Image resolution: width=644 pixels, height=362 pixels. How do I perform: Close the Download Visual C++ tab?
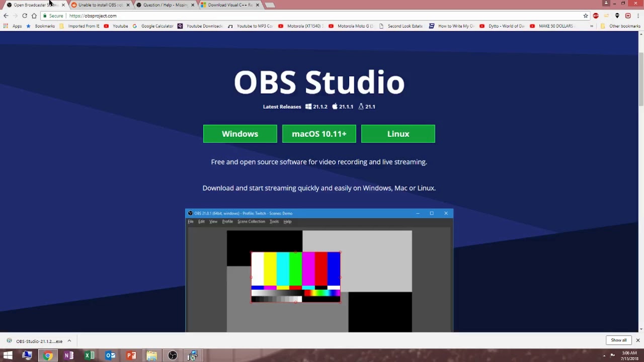pos(258,5)
